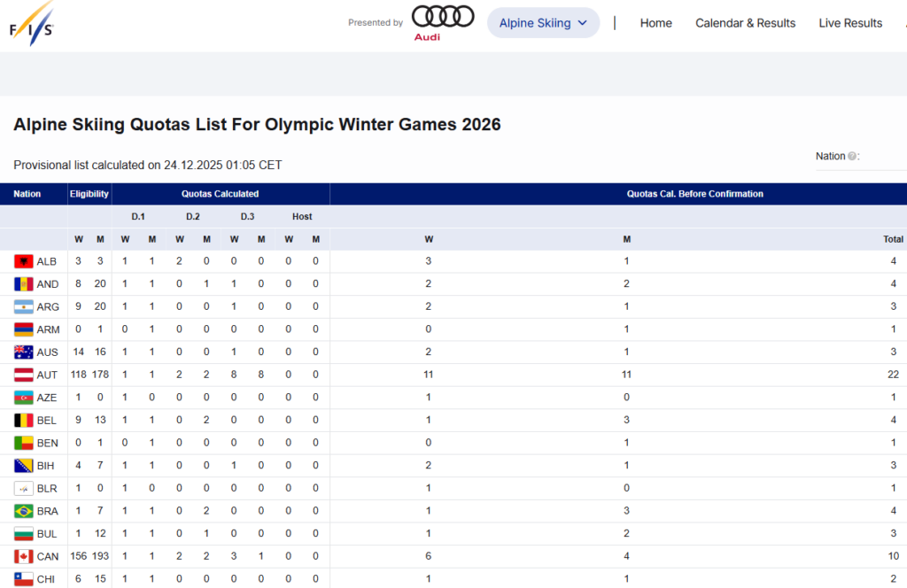Image resolution: width=907 pixels, height=588 pixels.
Task: Click the Belgium flag icon
Action: [24, 421]
